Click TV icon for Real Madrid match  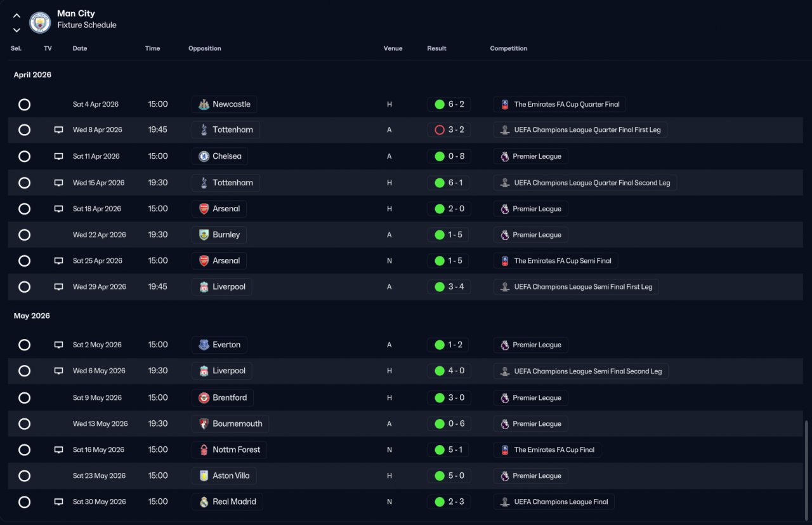[58, 502]
